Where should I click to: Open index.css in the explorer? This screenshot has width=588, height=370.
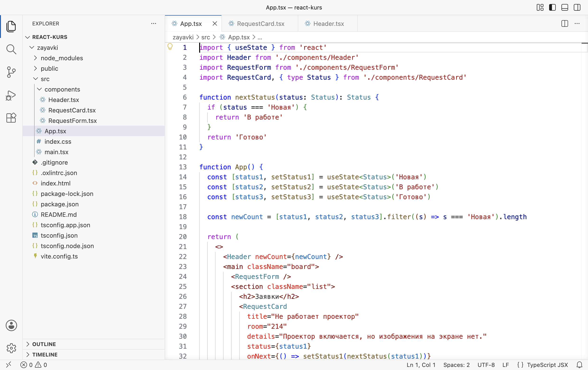click(x=94, y=141)
